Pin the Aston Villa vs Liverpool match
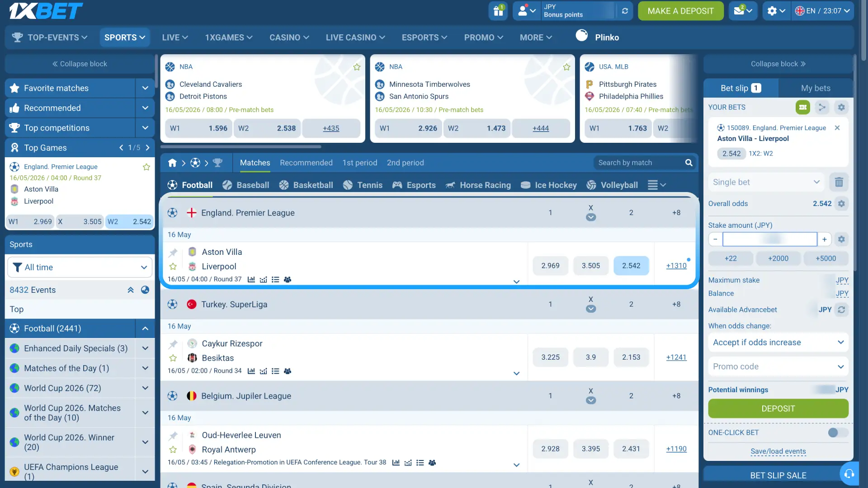This screenshot has width=868, height=488. tap(173, 253)
